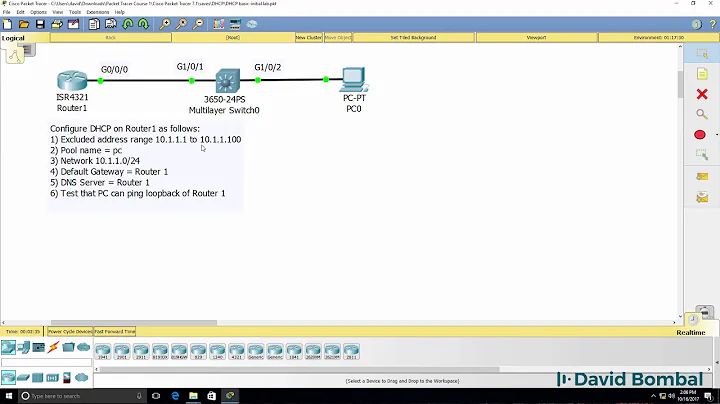Open the Tools menu

[x=75, y=12]
